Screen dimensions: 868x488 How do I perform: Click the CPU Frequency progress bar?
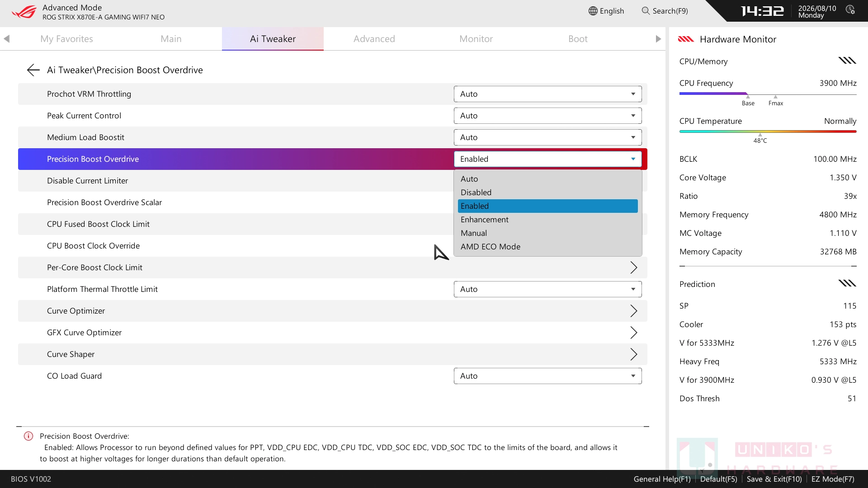(x=768, y=94)
